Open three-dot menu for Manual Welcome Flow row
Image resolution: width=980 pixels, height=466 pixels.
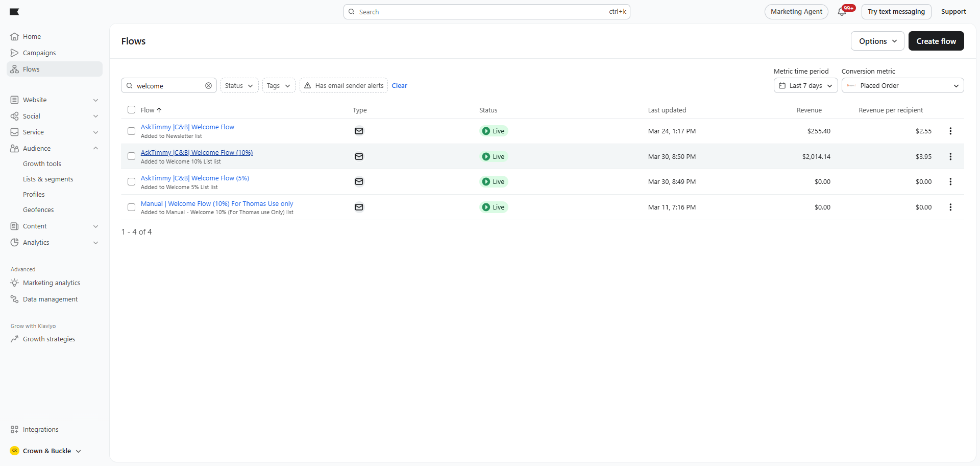coord(950,207)
